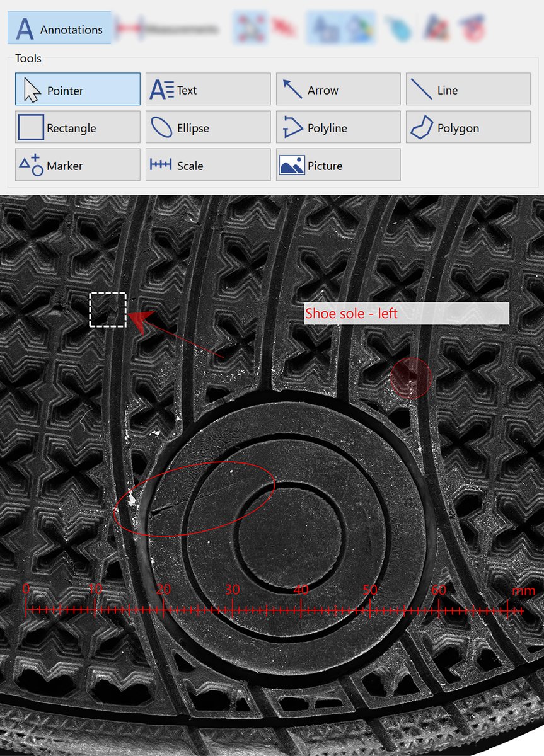This screenshot has width=544, height=756.
Task: Select the white dashed square annotation
Action: pos(108,310)
